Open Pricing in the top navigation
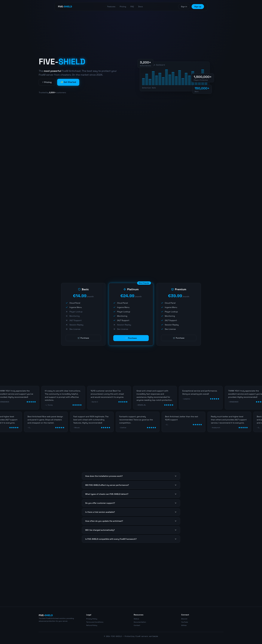 [x=123, y=7]
